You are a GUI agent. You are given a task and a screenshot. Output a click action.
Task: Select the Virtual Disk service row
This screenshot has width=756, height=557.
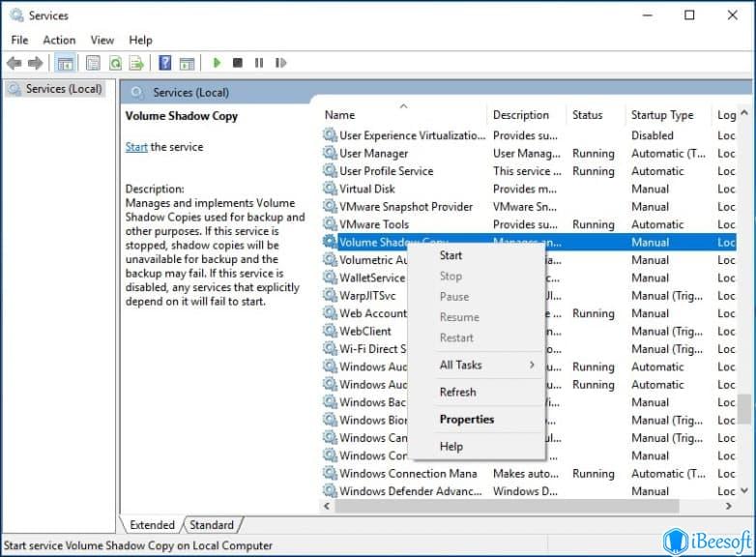coord(529,189)
